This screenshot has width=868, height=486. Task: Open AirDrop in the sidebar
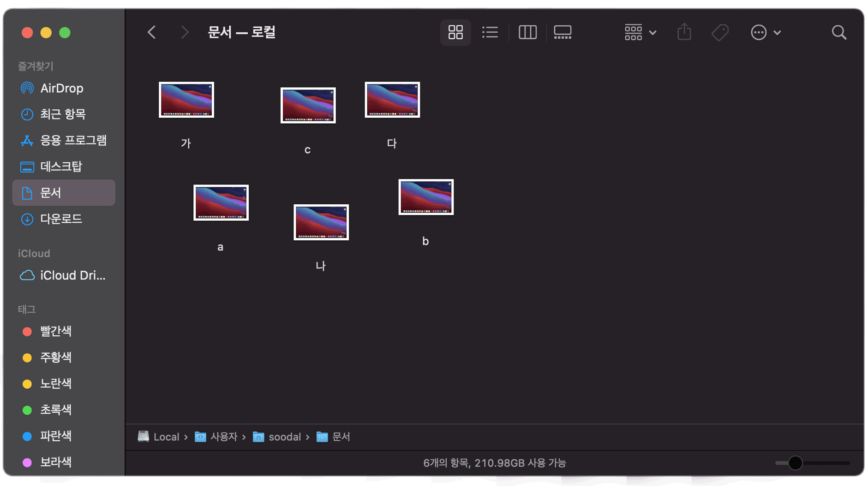(64, 88)
